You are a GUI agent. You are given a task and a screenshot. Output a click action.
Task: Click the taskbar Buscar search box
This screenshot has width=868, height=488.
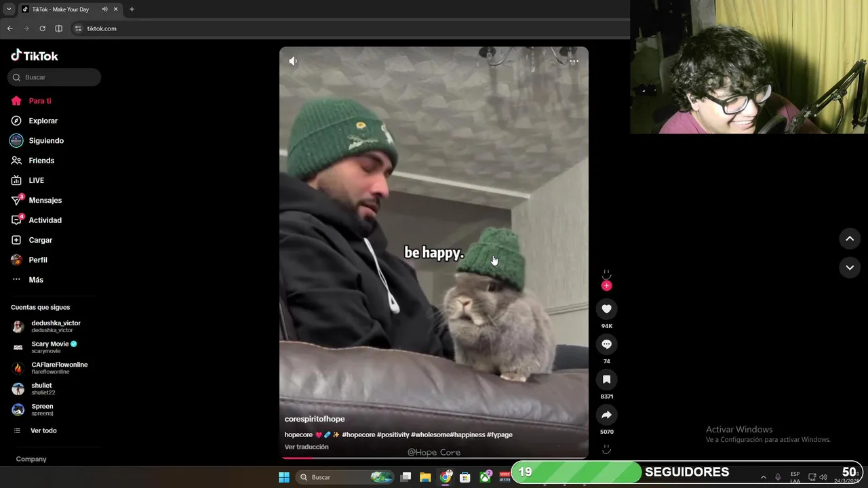[x=344, y=477]
